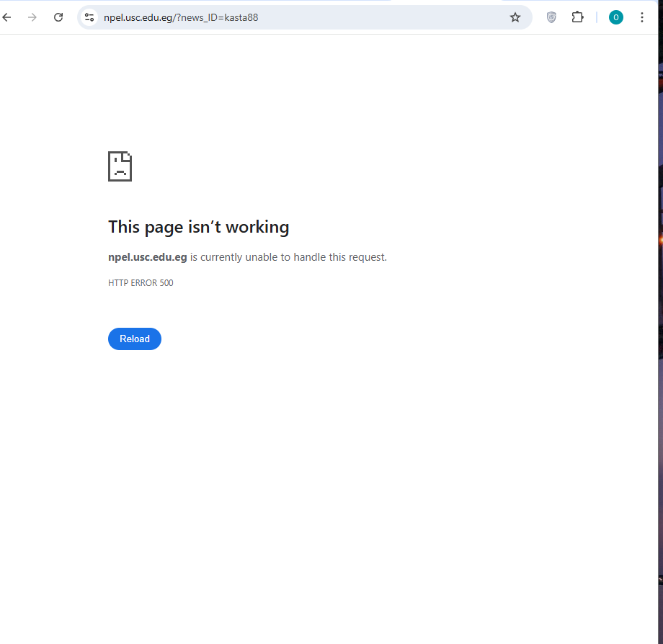The image size is (663, 644).
Task: Open Chrome three-dot menu
Action: pyautogui.click(x=642, y=17)
